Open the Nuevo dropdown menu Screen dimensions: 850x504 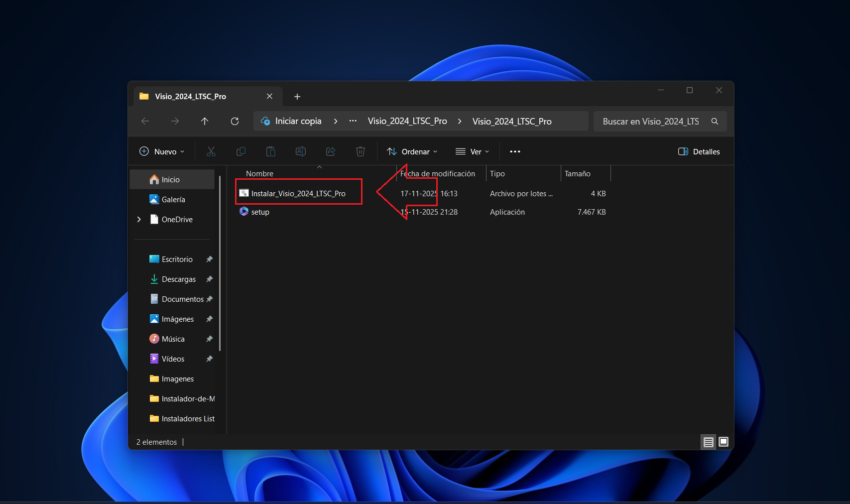coord(162,151)
